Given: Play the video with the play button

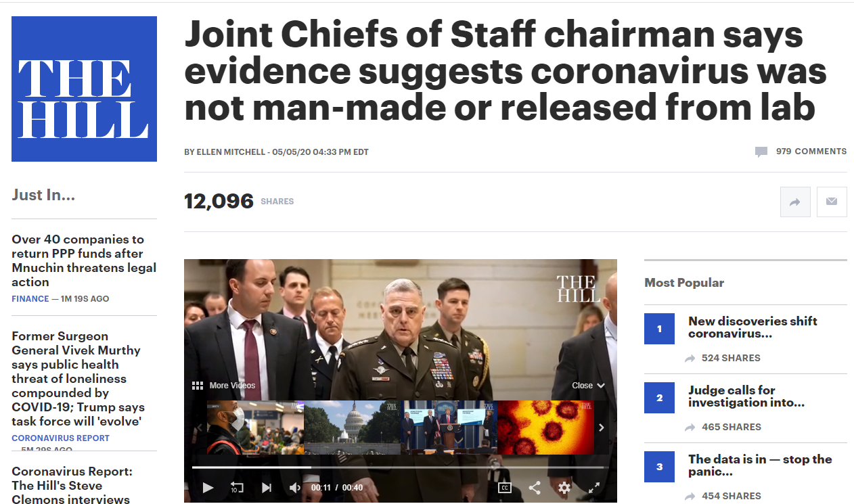Looking at the screenshot, I should [x=208, y=488].
